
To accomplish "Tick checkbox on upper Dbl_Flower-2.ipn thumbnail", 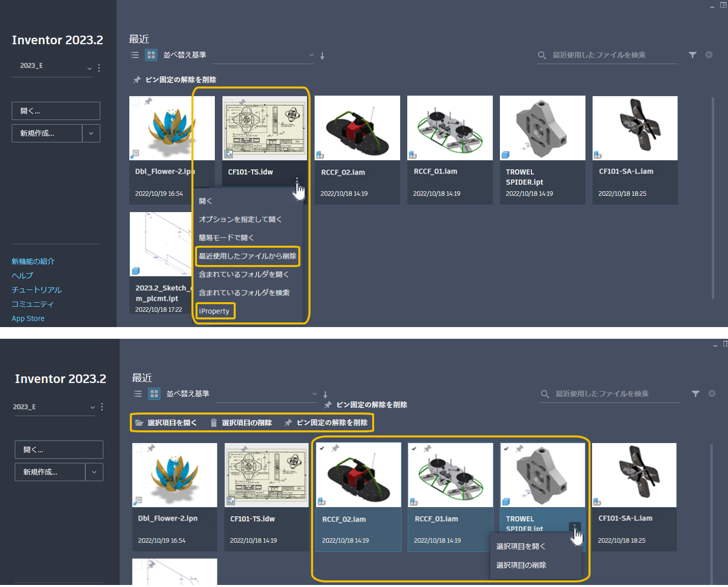I will (135, 101).
